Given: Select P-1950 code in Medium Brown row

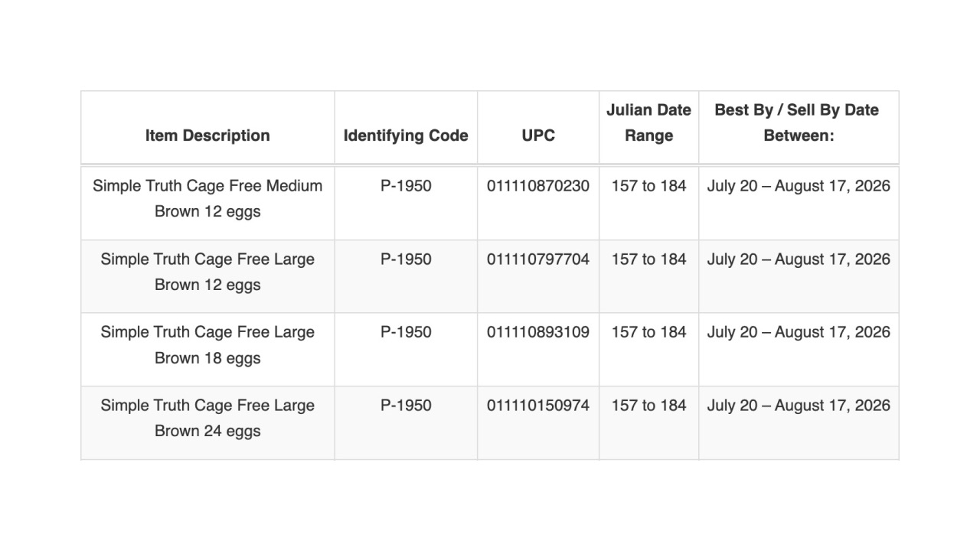Looking at the screenshot, I should pos(406,186).
